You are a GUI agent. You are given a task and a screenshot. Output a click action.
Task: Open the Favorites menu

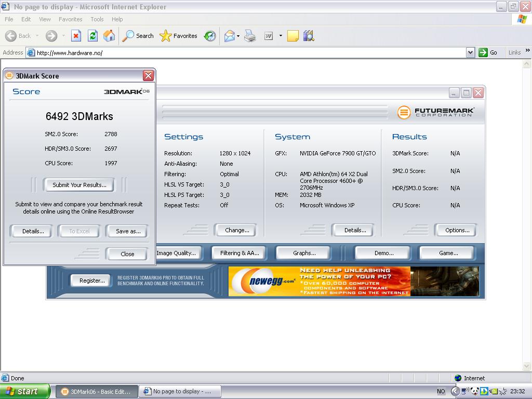(71, 19)
